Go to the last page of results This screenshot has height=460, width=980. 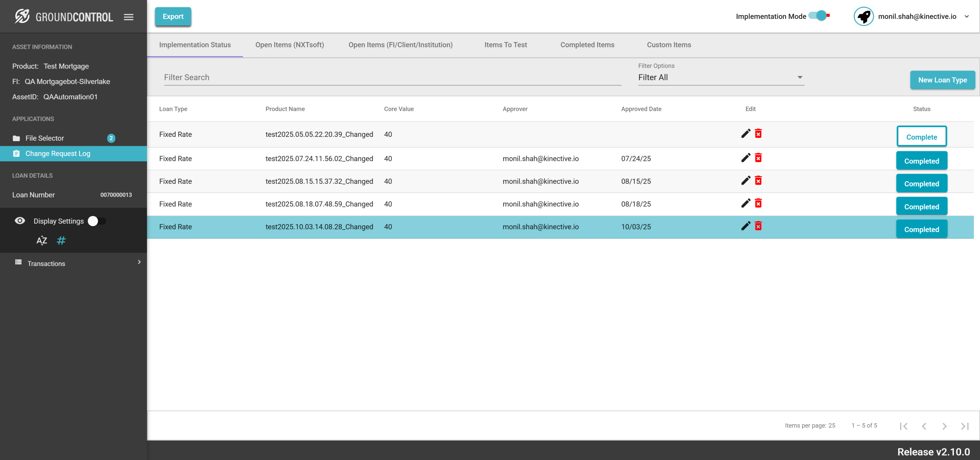(964, 426)
